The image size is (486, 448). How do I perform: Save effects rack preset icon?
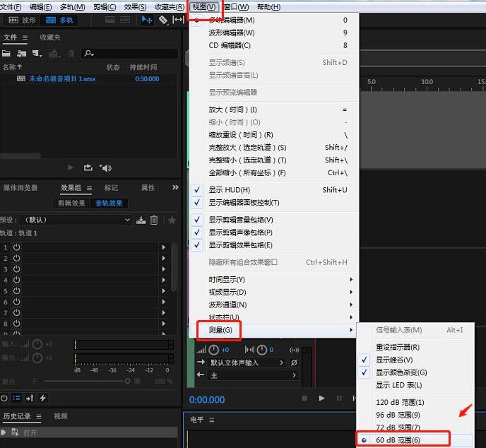point(141,220)
